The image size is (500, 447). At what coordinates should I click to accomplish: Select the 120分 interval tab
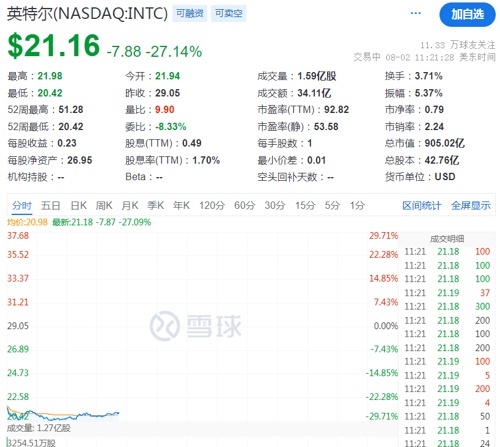[x=212, y=206]
